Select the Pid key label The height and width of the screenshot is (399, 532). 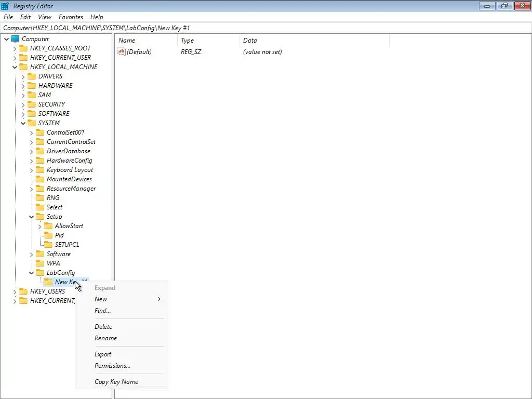(59, 235)
